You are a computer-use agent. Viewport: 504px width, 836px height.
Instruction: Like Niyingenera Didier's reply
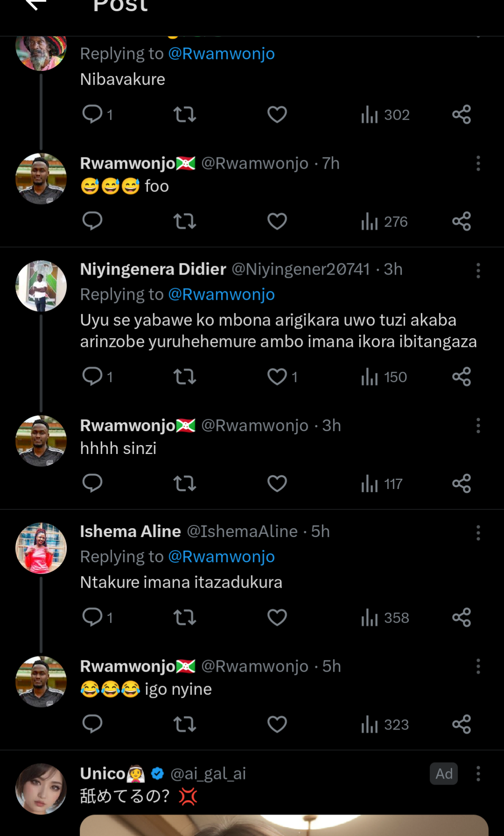tap(277, 376)
